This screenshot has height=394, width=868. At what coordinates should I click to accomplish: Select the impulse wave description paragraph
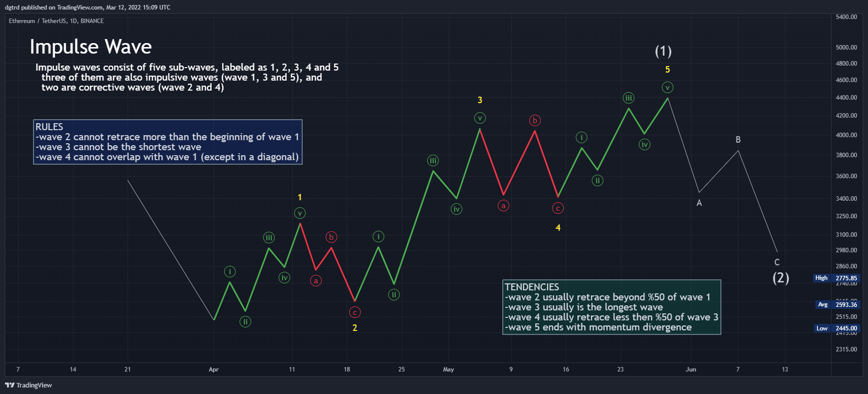(x=187, y=78)
